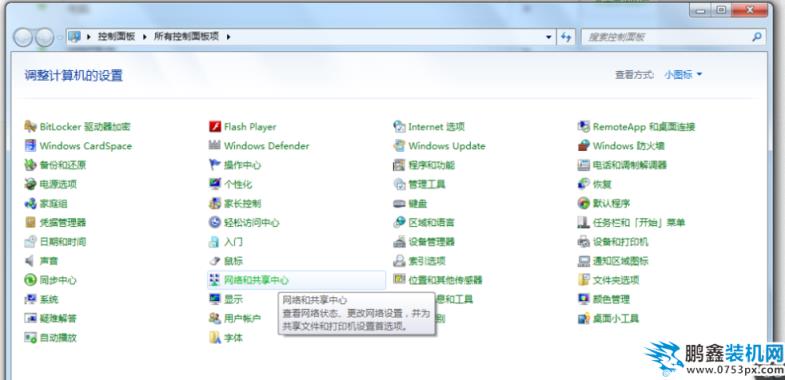
Task: Expand the 查看方式 小图标 dropdown
Action: (x=683, y=75)
